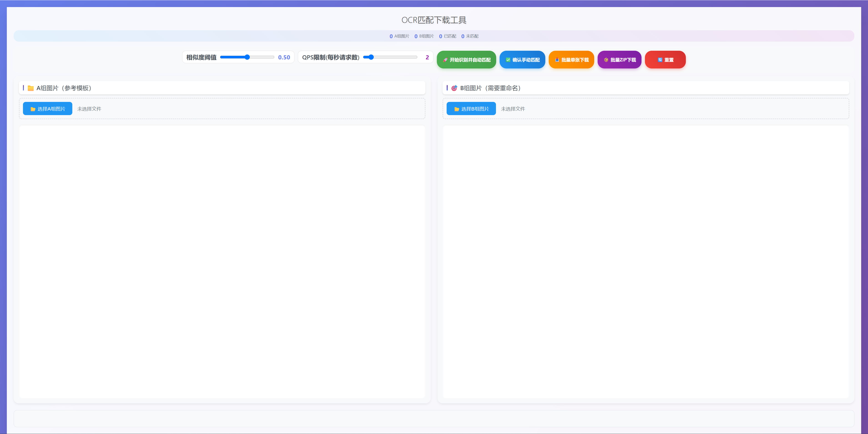Click the empty log panel at the bottom
The image size is (868, 434).
[434, 419]
